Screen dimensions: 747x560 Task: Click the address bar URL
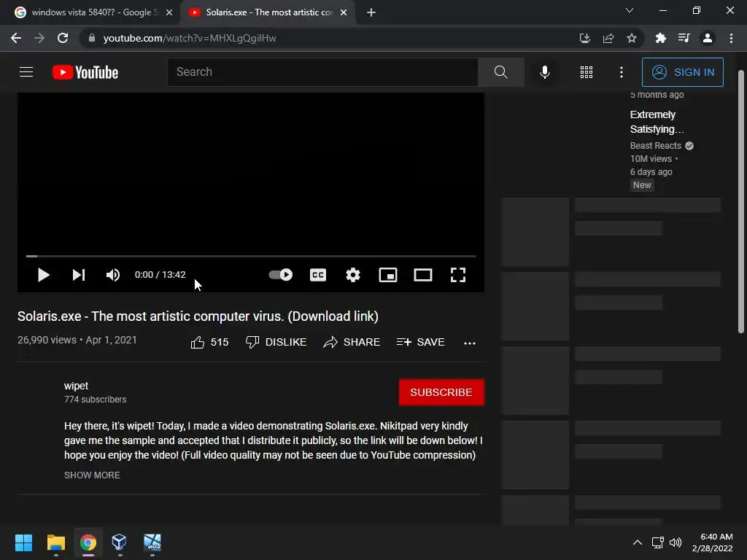(x=190, y=38)
